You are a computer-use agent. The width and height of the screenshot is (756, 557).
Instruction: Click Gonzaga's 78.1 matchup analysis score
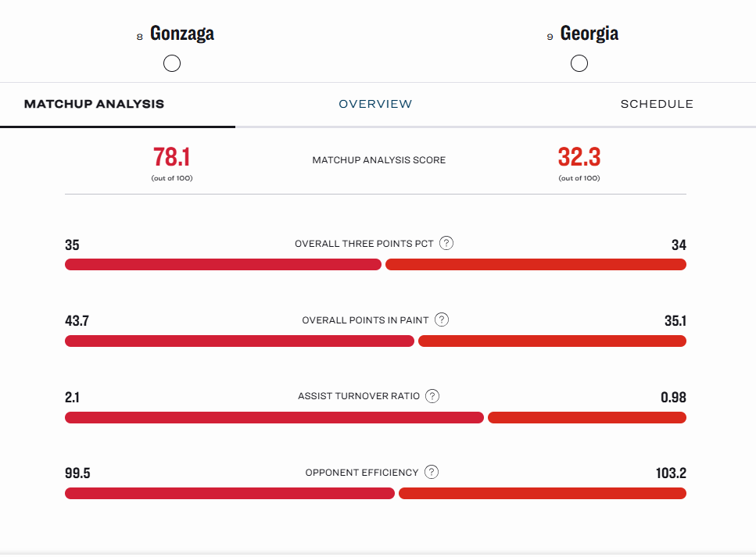coord(172,157)
